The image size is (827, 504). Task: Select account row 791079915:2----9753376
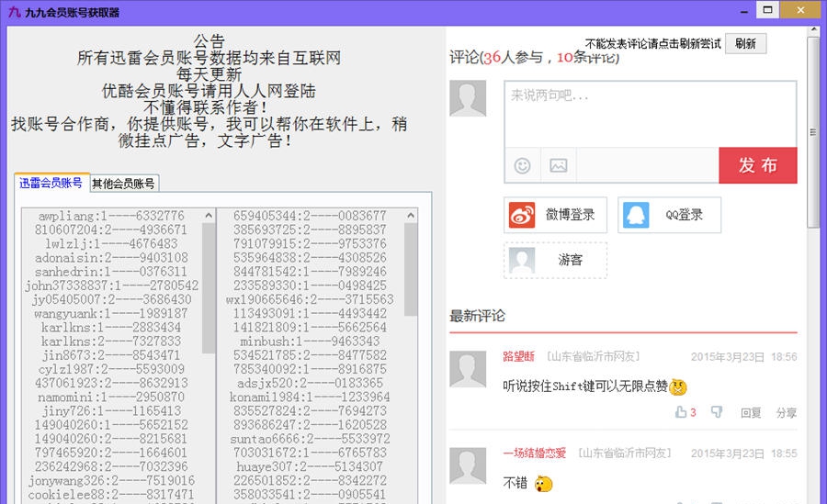[x=311, y=243]
